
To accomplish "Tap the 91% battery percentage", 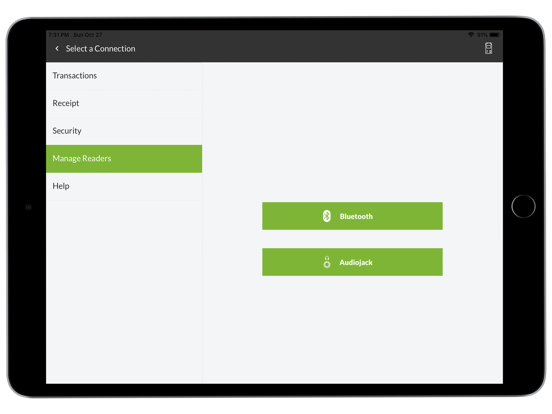I will point(482,35).
